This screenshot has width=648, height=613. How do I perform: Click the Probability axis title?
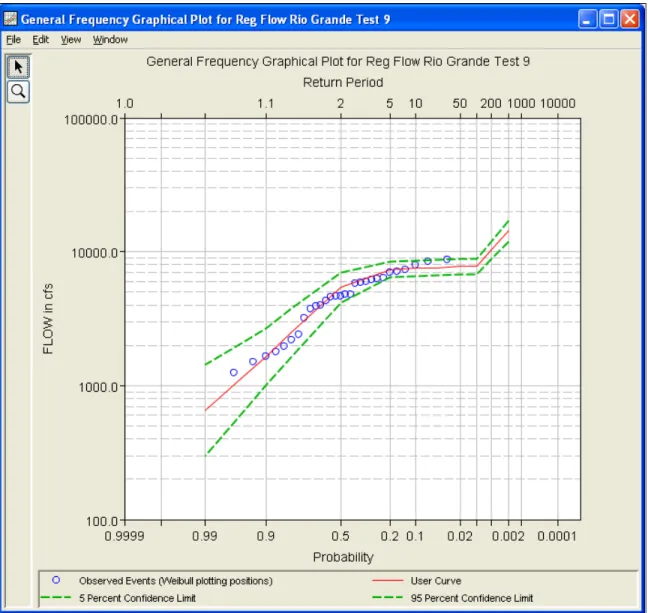[x=343, y=557]
